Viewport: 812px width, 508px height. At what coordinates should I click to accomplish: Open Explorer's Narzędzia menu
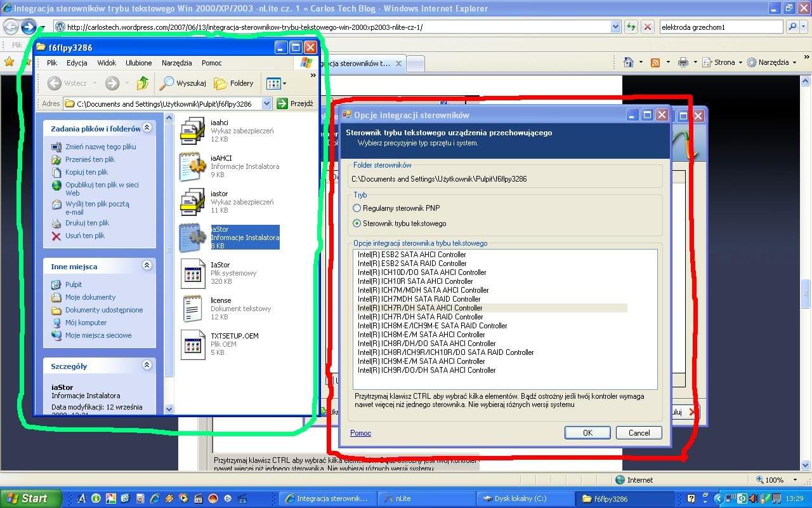(x=177, y=63)
